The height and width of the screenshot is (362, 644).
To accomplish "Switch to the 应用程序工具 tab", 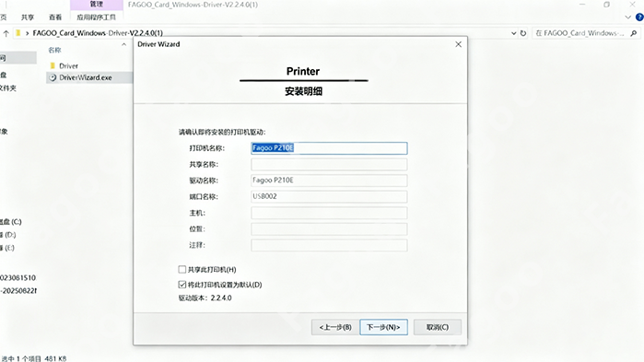I will click(x=97, y=18).
